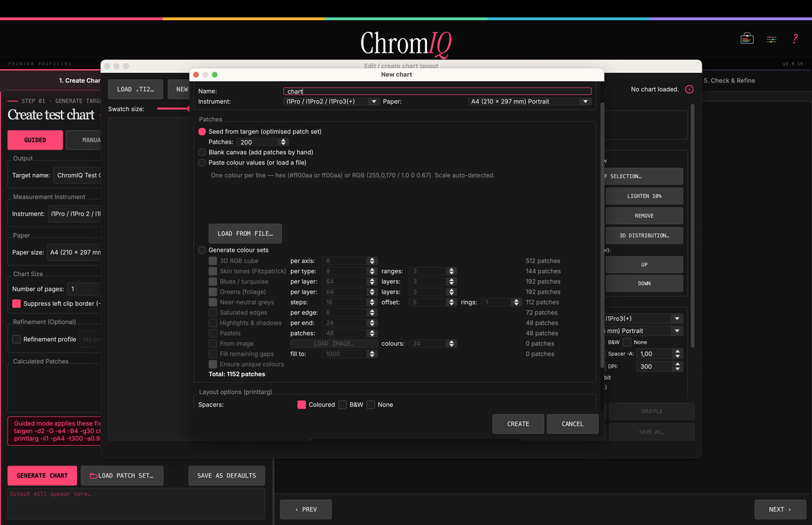Tick the Skin tones (Fitzpatrick) checkbox
Image resolution: width=812 pixels, height=525 pixels.
(213, 271)
